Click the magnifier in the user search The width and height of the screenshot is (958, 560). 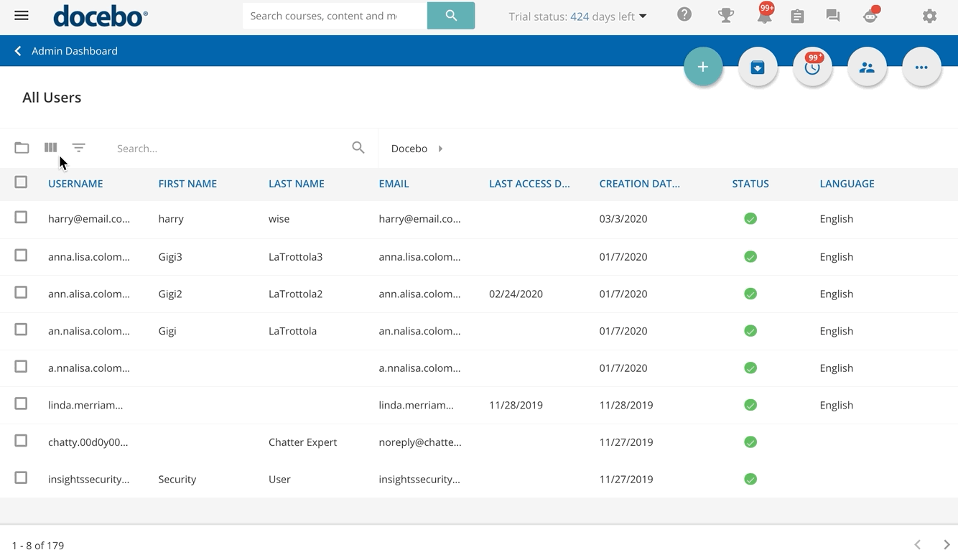tap(358, 147)
